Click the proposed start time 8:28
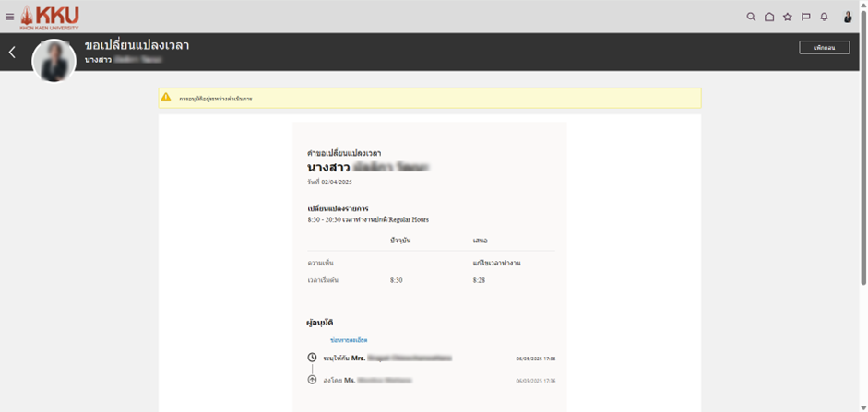Viewport: 868px width, 412px height. 479,279
